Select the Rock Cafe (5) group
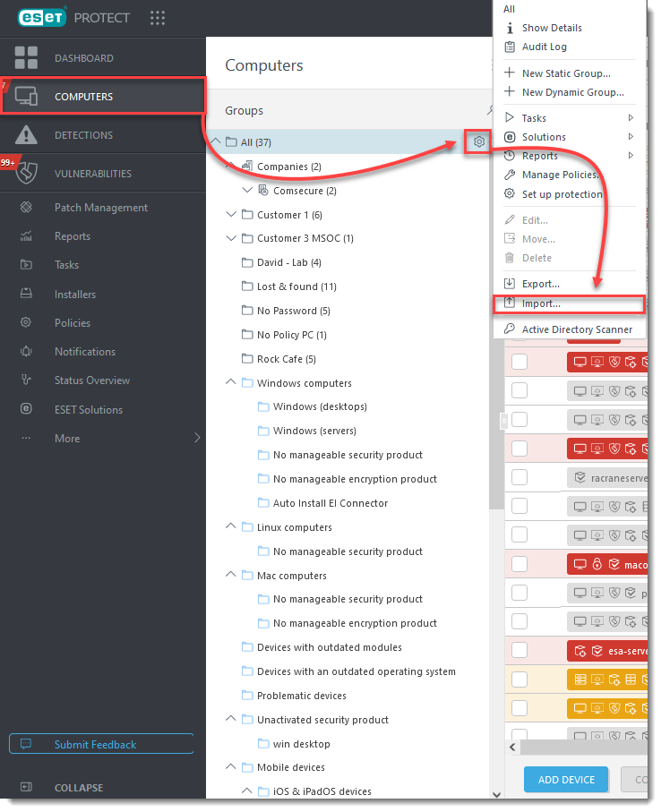Image resolution: width=661 pixels, height=812 pixels. tap(286, 359)
